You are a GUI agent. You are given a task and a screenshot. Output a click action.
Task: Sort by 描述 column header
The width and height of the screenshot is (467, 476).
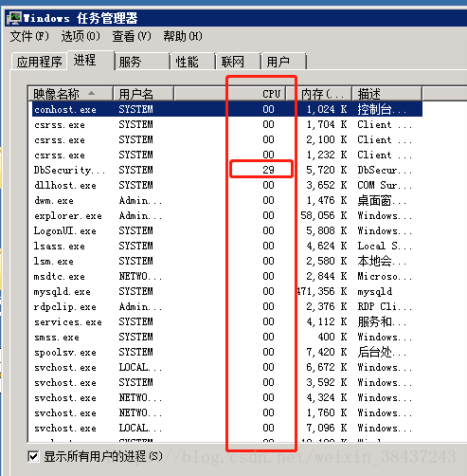click(x=386, y=94)
